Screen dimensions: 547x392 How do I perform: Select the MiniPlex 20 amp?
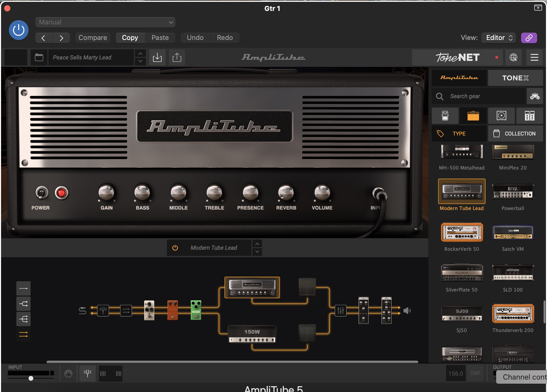(x=513, y=157)
